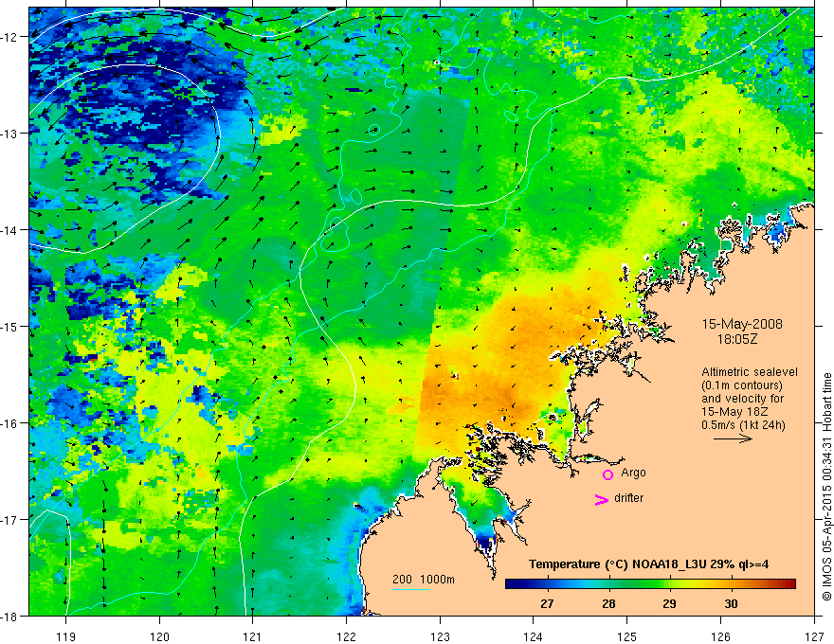
Task: Click the magenta Argo circle legend marker
Action: click(x=607, y=474)
